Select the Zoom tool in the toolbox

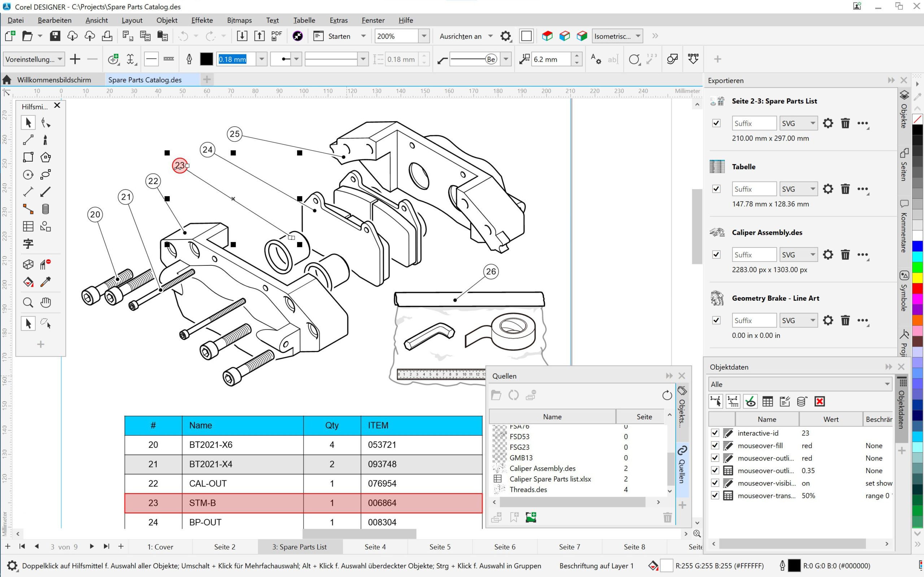[x=28, y=302]
